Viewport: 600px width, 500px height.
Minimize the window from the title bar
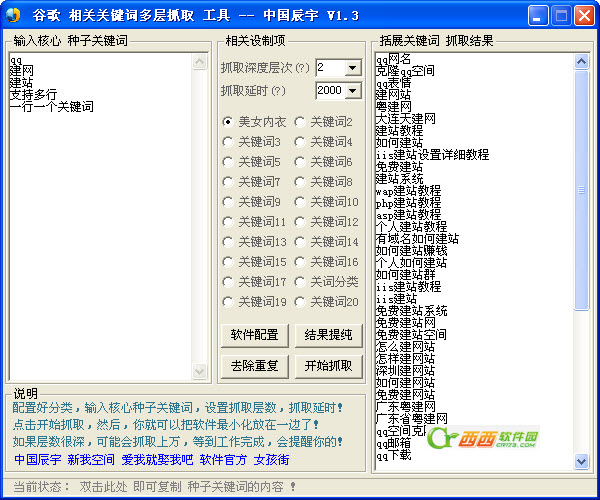(538, 16)
